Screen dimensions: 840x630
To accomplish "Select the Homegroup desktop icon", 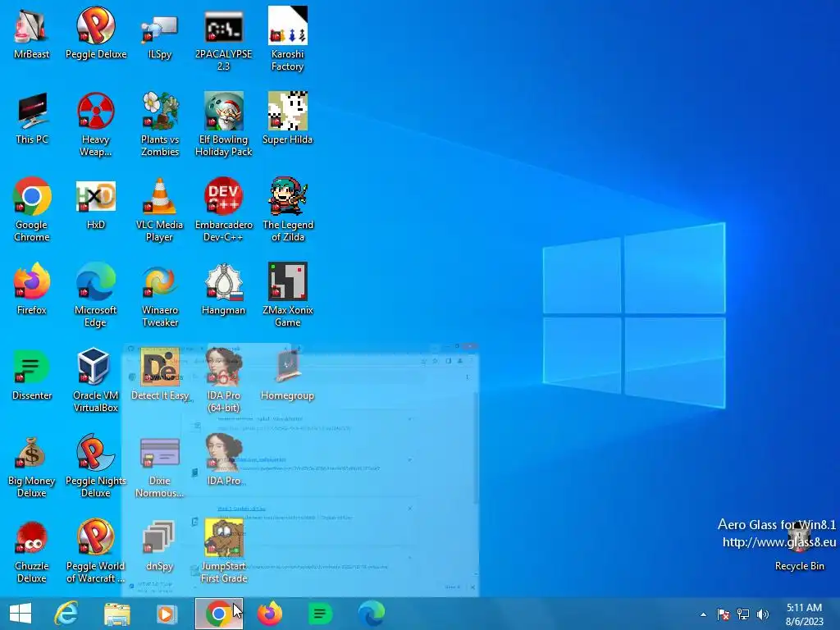I will click(288, 374).
